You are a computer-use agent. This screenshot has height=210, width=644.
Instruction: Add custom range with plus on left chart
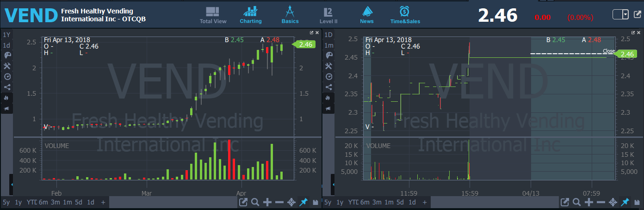(x=103, y=202)
